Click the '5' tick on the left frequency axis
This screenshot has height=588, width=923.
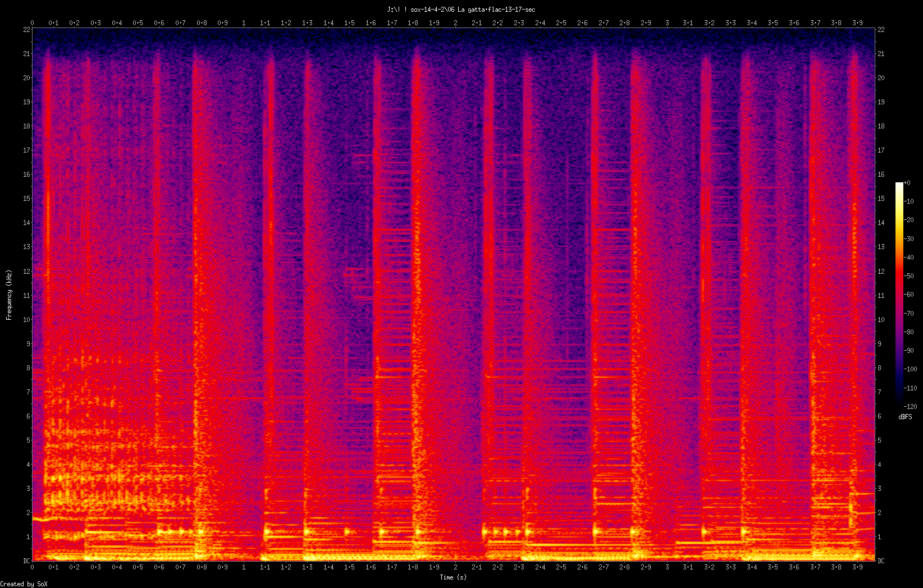[x=28, y=440]
